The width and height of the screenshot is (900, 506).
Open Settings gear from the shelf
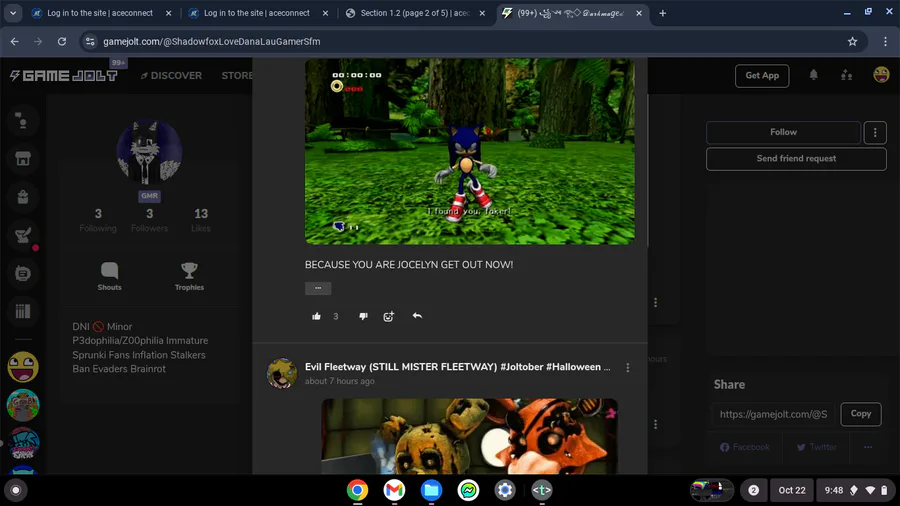[x=505, y=490]
